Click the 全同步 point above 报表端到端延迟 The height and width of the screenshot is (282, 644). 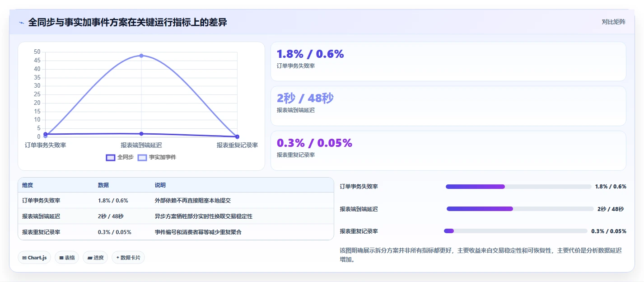pos(141,134)
